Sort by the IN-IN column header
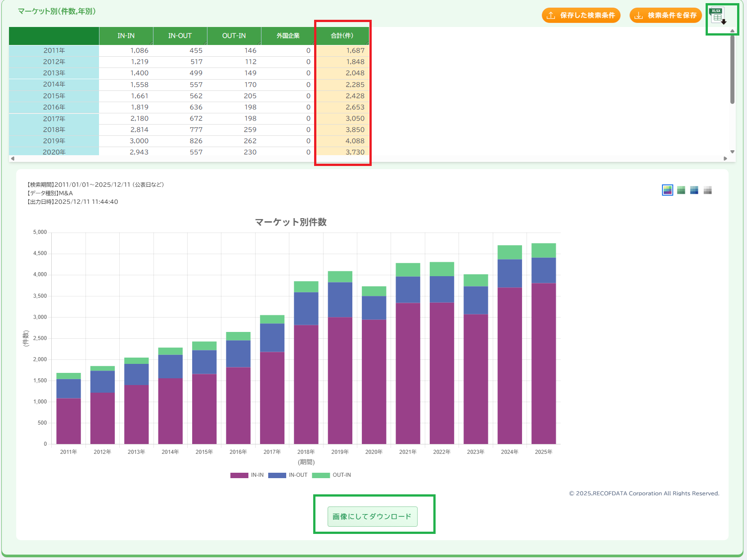The width and height of the screenshot is (747, 560). pos(126,36)
